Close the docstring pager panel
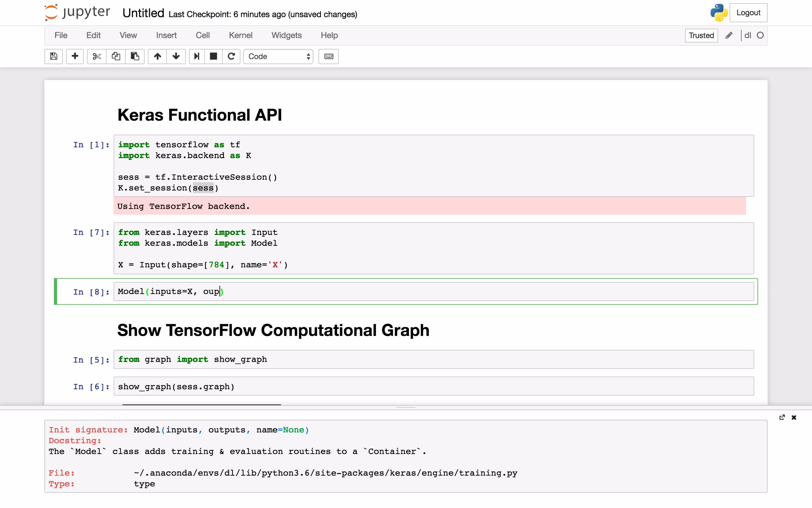This screenshot has height=508, width=812. 794,417
